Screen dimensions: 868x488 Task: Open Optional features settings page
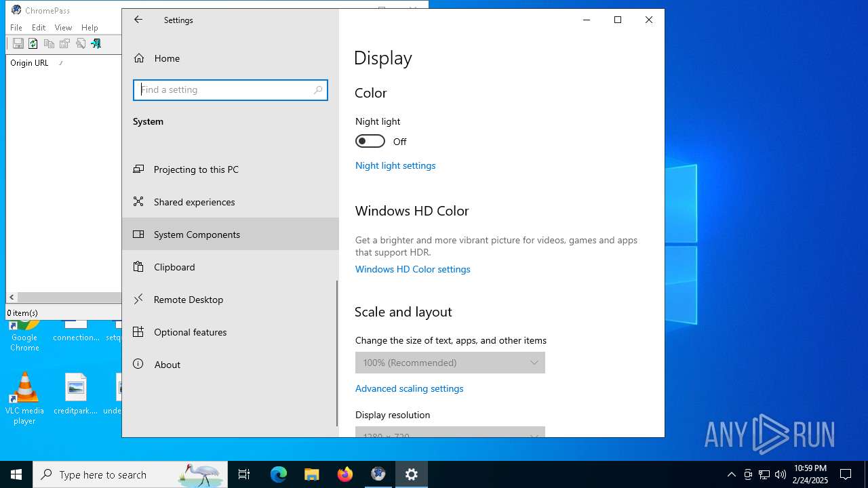click(231, 332)
